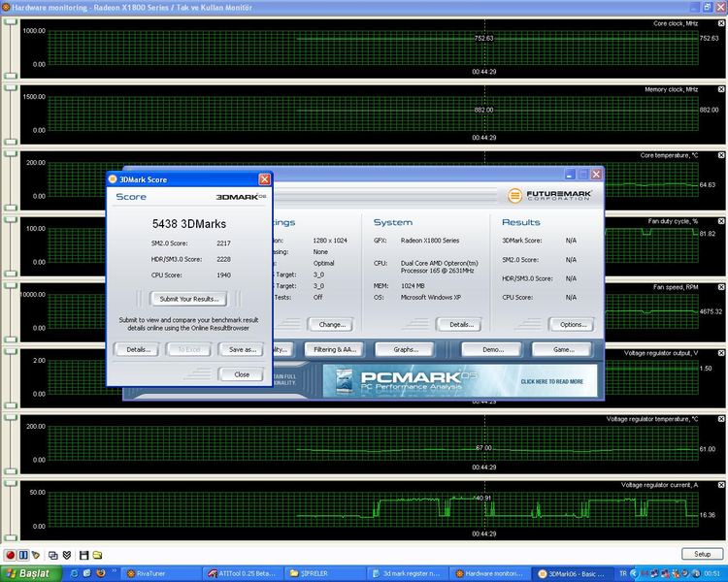The width and height of the screenshot is (728, 582).
Task: Close the Memory clock graph panel
Action: pyautogui.click(x=721, y=89)
